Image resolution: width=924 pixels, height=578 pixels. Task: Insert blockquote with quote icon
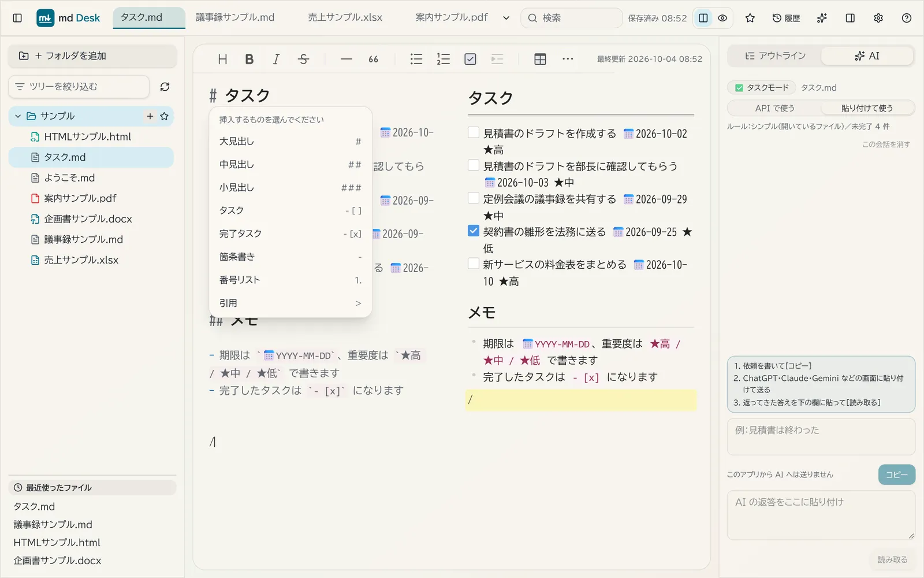[x=374, y=59]
